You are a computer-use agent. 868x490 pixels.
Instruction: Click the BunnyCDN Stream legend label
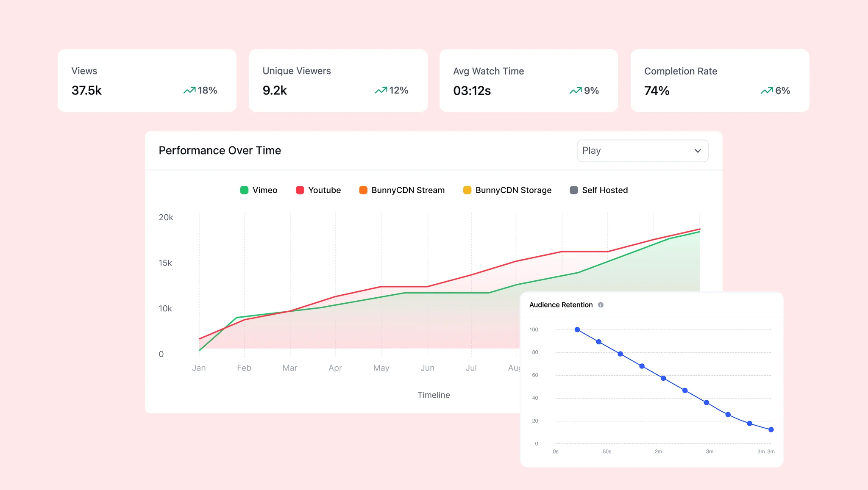pos(408,190)
